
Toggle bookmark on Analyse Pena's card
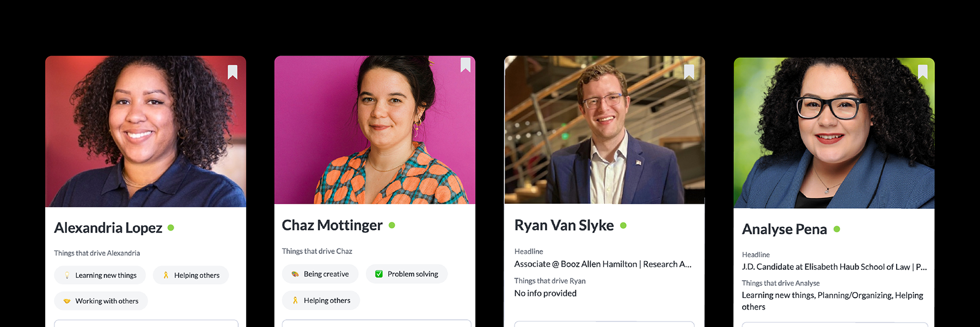point(923,72)
